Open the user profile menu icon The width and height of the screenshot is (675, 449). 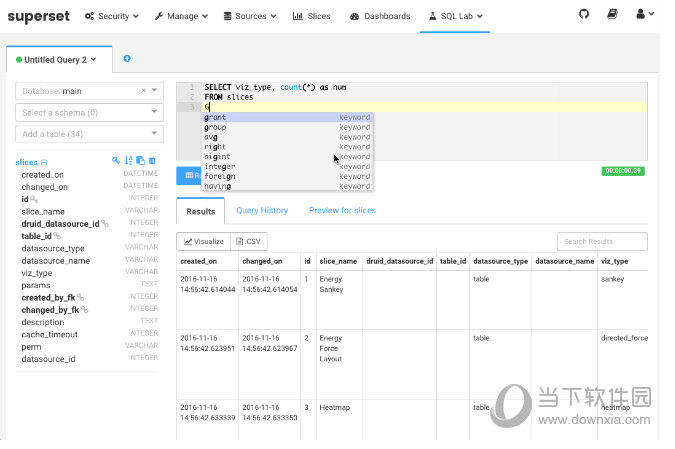pos(645,14)
